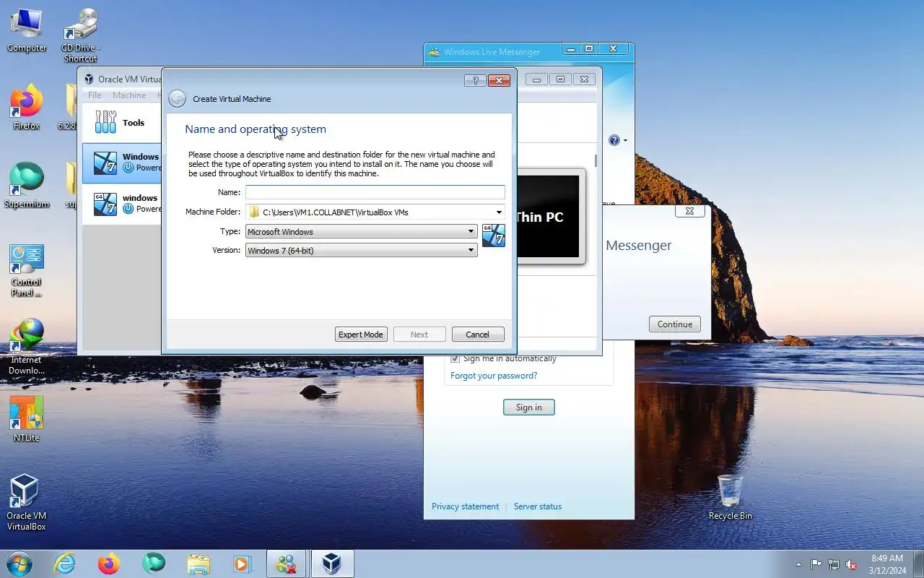Screen dimensions: 924x578
Task: Open the Type dropdown showing Microsoft Windows
Action: click(361, 232)
